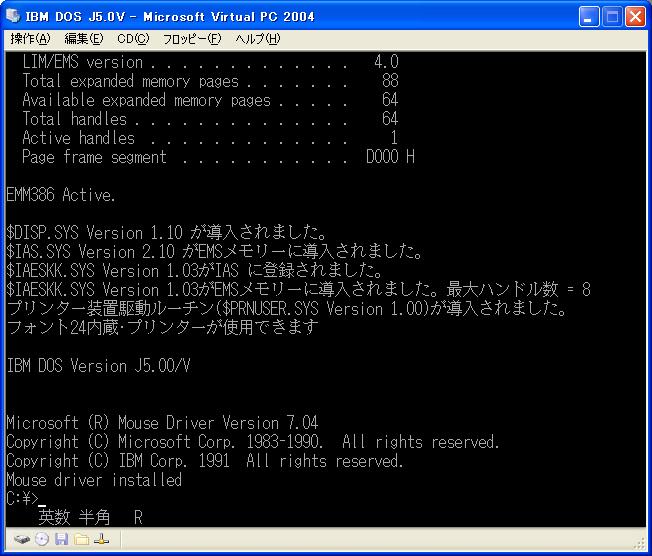Click 'IBM DOS Version J5.00/V' text
The image size is (652, 556).
(99, 366)
